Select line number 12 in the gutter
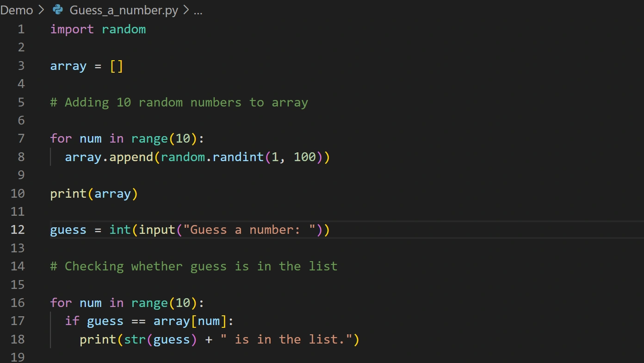This screenshot has width=644, height=363. (x=18, y=230)
